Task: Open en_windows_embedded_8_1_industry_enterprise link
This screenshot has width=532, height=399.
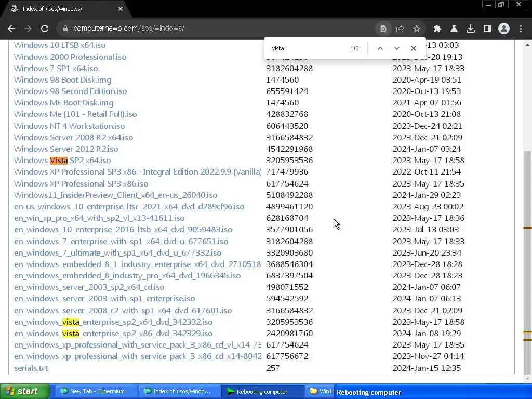Action: click(137, 264)
